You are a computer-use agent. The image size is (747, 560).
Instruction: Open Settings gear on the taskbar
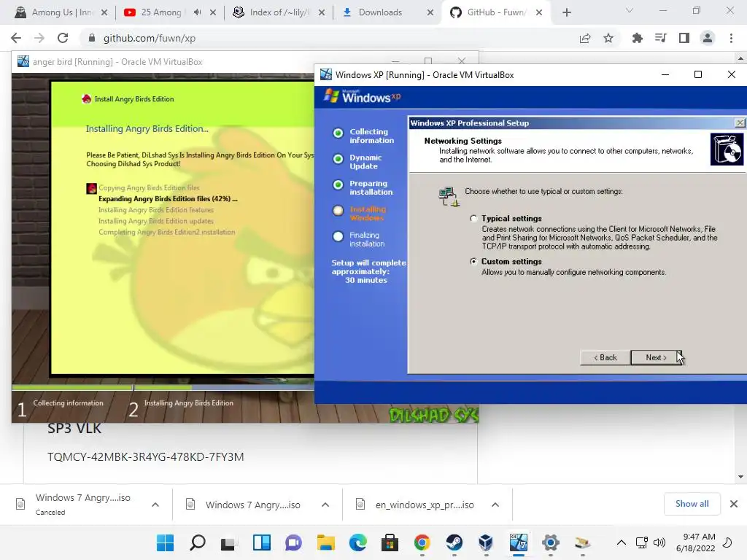click(550, 542)
